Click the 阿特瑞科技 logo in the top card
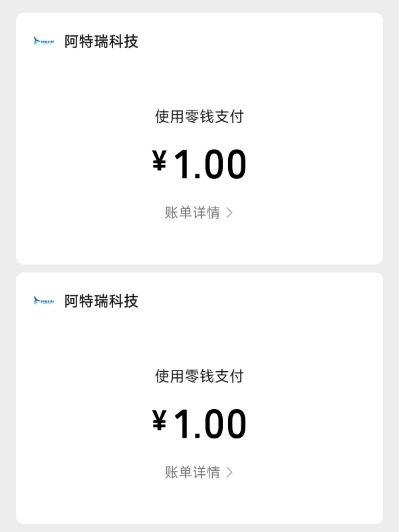 pos(44,41)
